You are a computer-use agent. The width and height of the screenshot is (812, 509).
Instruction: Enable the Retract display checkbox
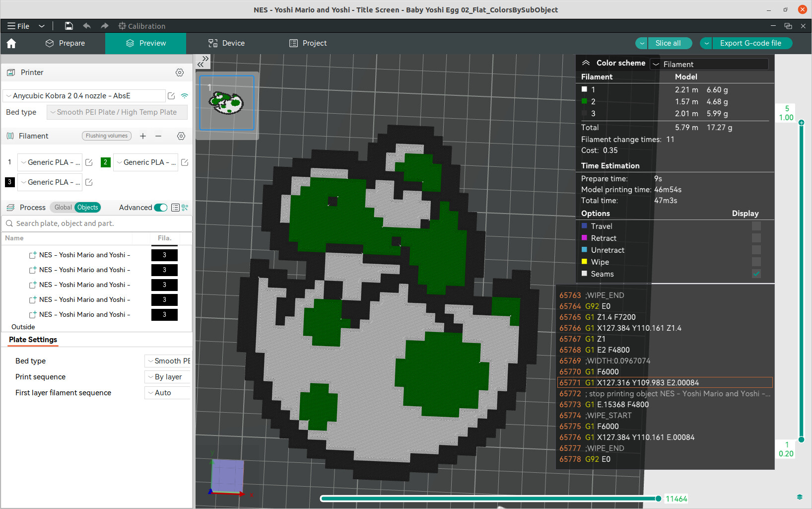[x=756, y=238]
